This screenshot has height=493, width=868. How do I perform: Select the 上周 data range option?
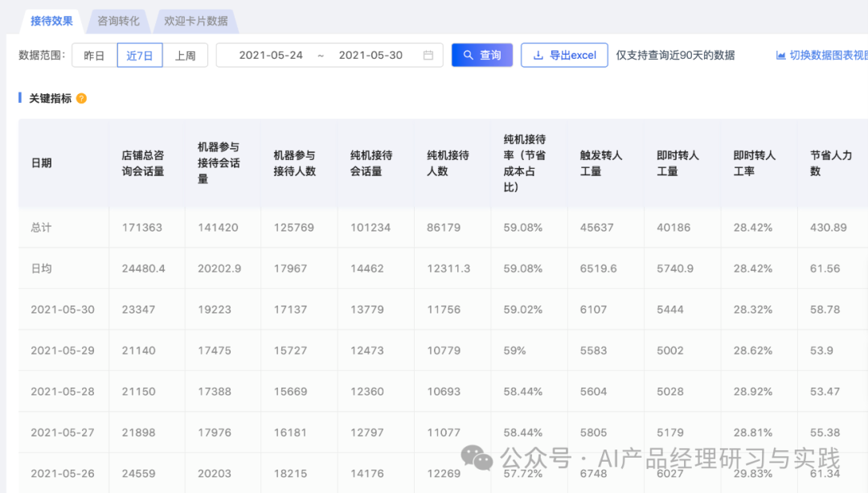(185, 55)
